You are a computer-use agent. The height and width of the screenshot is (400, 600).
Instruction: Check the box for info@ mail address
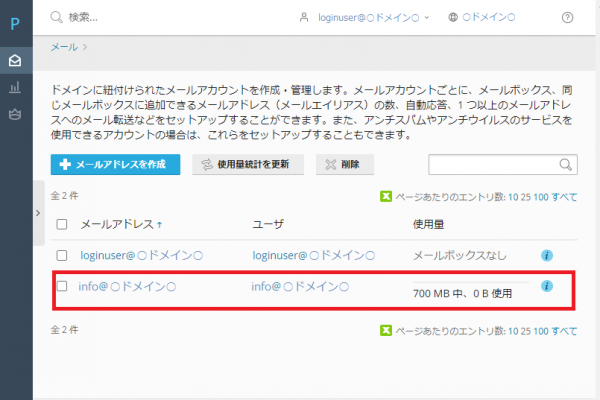click(62, 287)
